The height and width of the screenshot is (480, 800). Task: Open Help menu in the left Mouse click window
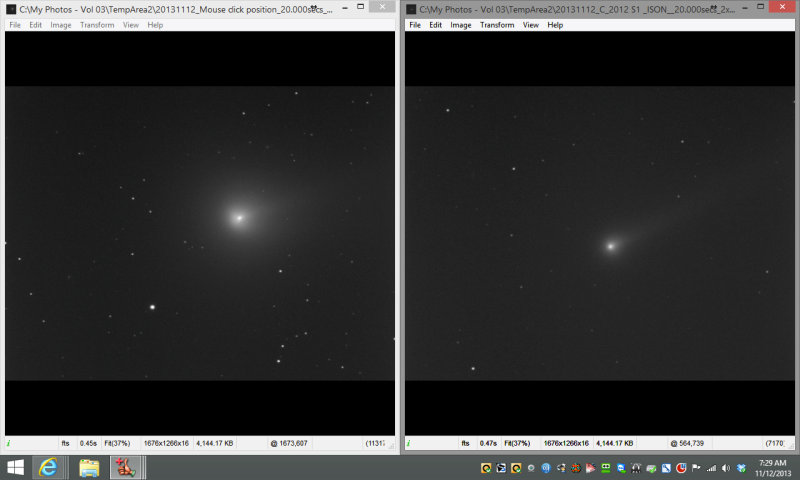point(155,25)
